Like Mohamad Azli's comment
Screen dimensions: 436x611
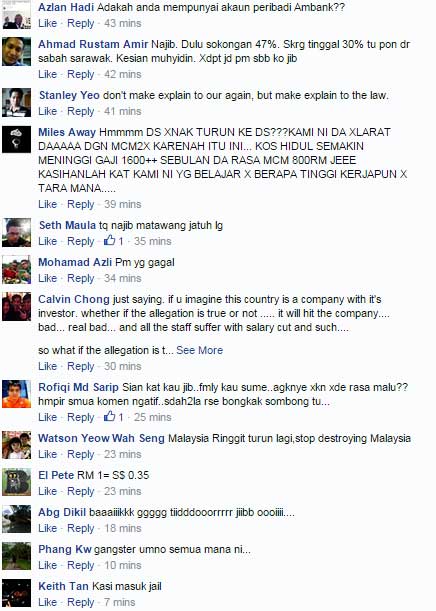point(48,278)
